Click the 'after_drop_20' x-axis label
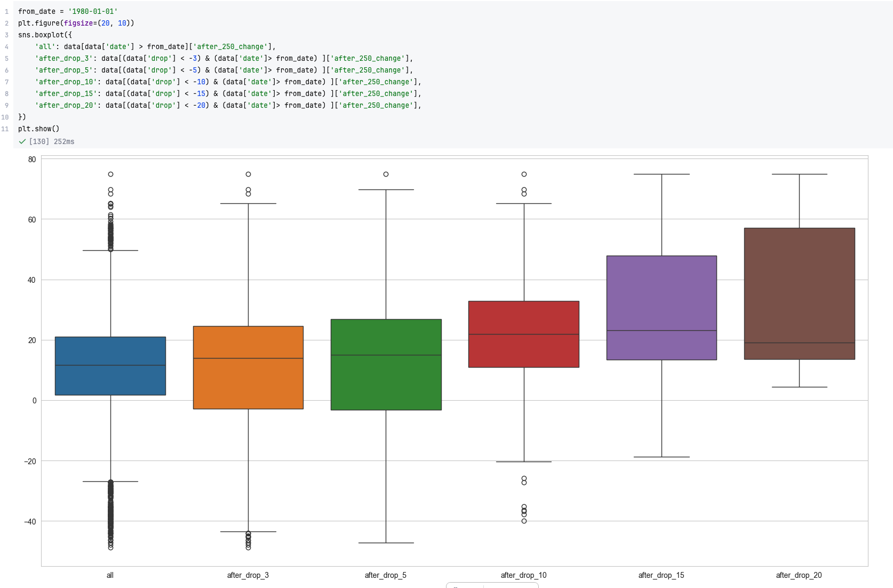 point(799,575)
